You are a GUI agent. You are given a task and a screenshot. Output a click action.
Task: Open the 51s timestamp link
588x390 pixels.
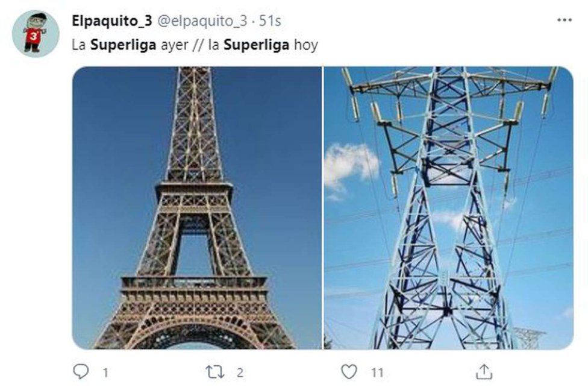point(270,21)
